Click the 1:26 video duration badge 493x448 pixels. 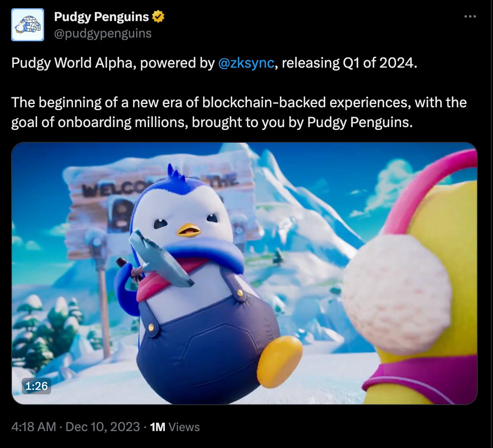click(36, 386)
